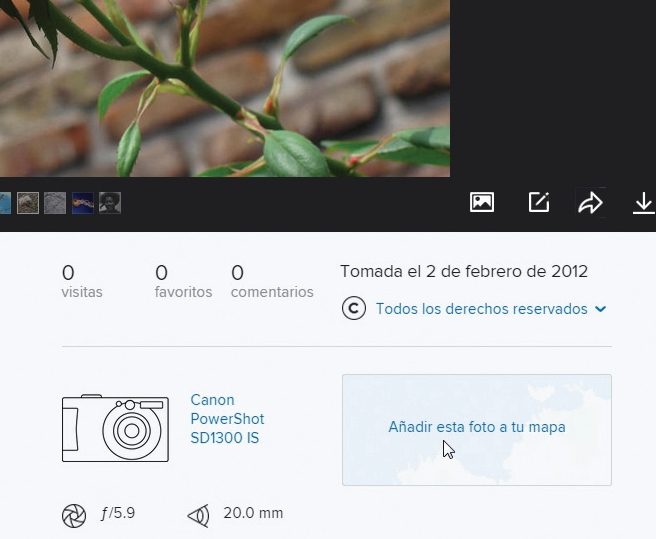Select the black-and-white portrait thumbnail
Screen dimensions: 656x539
click(x=110, y=203)
